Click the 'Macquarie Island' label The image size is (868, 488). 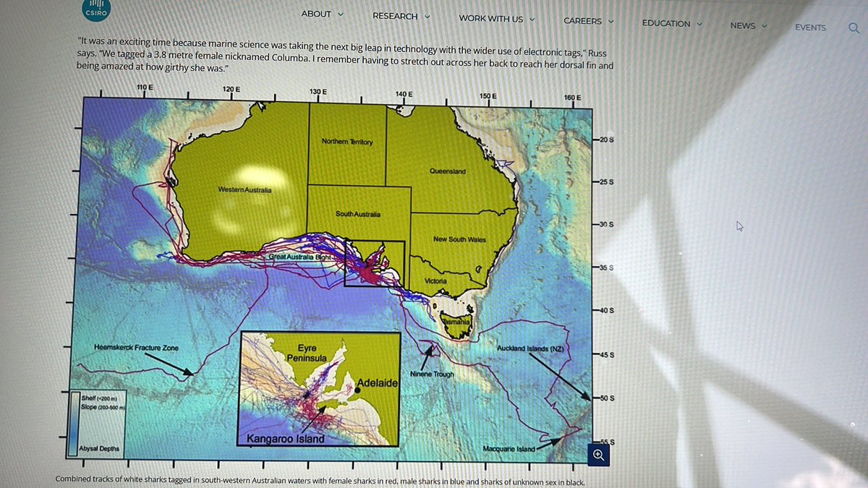(x=509, y=449)
